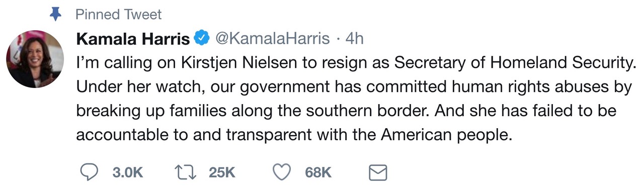Click the pin icon above the tweet
Viewport: 644px width, 189px height.
tap(55, 14)
